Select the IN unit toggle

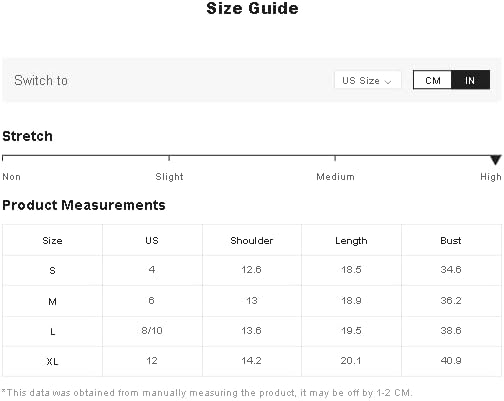click(470, 80)
